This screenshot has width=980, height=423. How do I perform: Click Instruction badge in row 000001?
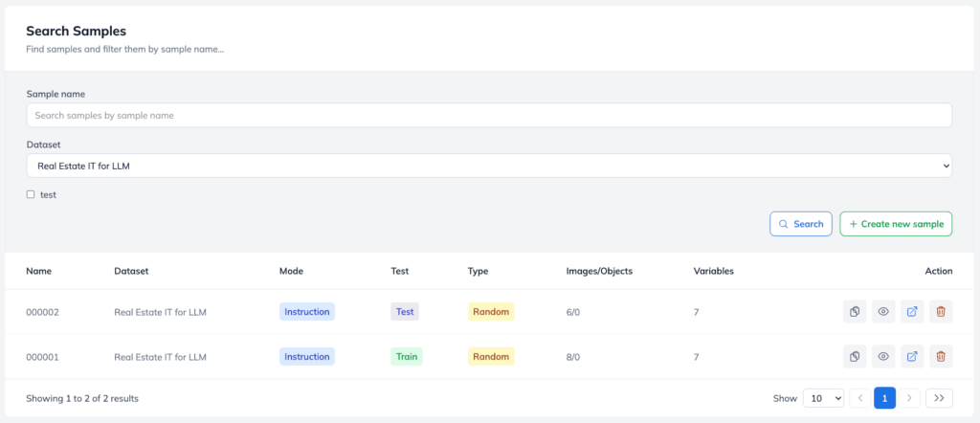[307, 356]
